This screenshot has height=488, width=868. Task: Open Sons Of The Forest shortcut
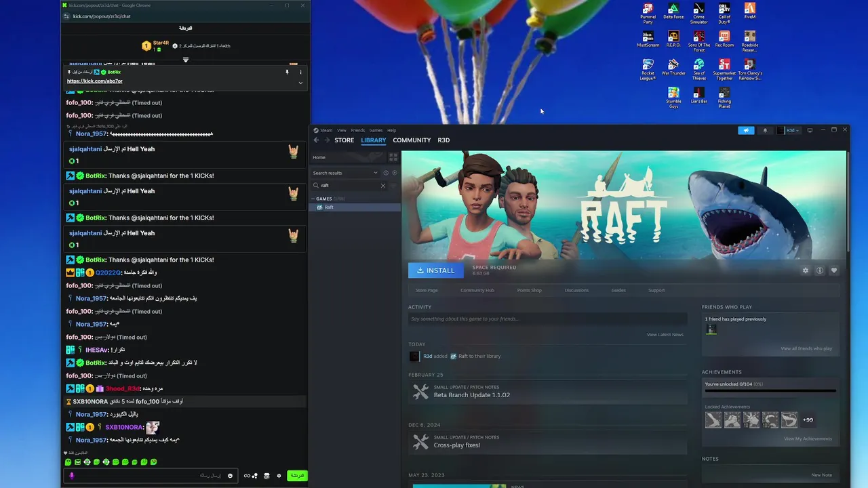(698, 41)
